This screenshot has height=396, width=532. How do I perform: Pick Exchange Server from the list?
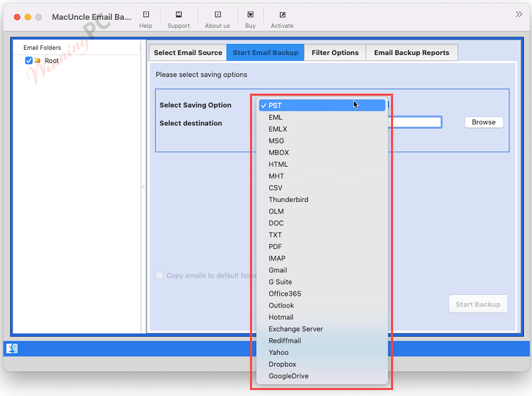coord(322,329)
